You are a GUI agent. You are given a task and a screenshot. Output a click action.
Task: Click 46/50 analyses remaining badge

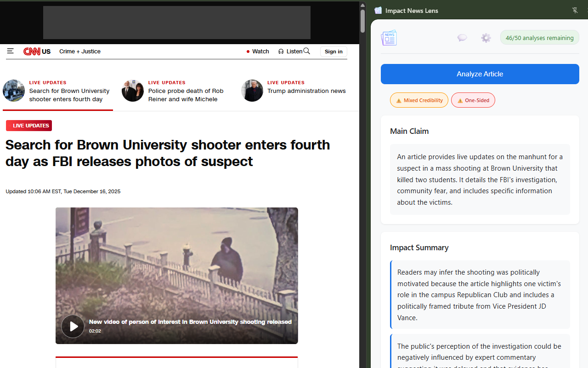click(x=540, y=38)
